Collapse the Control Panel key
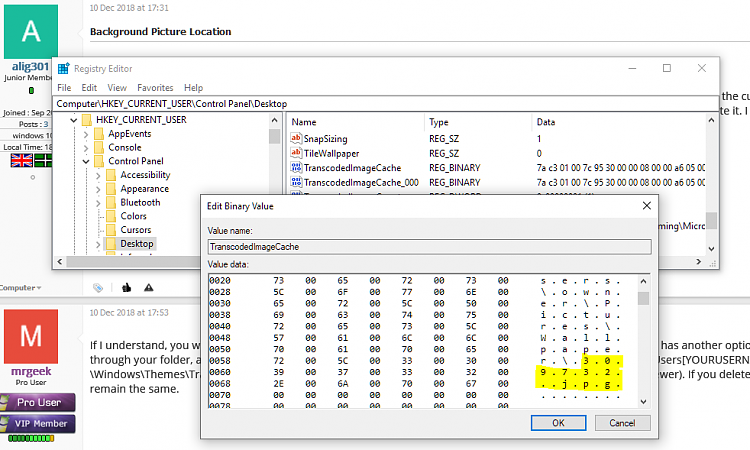 86,162
